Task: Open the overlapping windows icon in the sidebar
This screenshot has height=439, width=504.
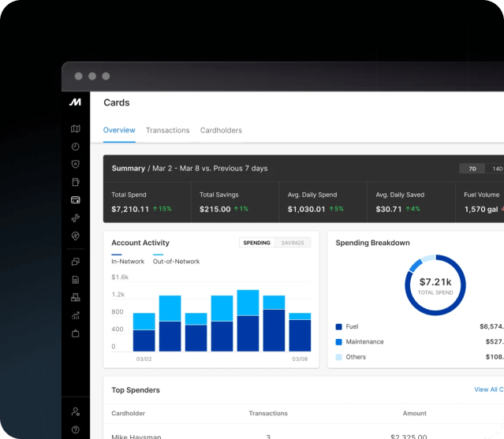Action: click(76, 262)
